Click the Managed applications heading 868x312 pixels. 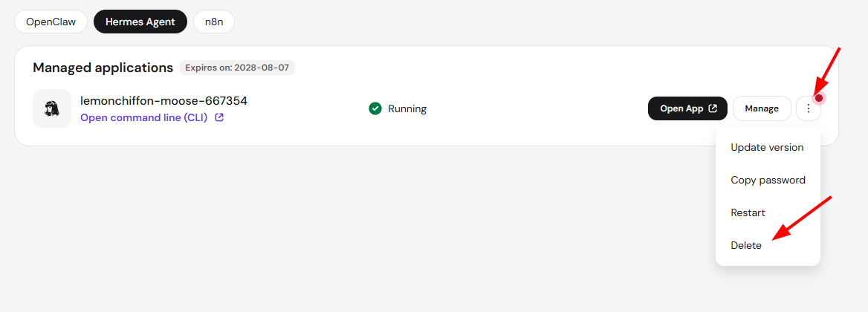103,68
